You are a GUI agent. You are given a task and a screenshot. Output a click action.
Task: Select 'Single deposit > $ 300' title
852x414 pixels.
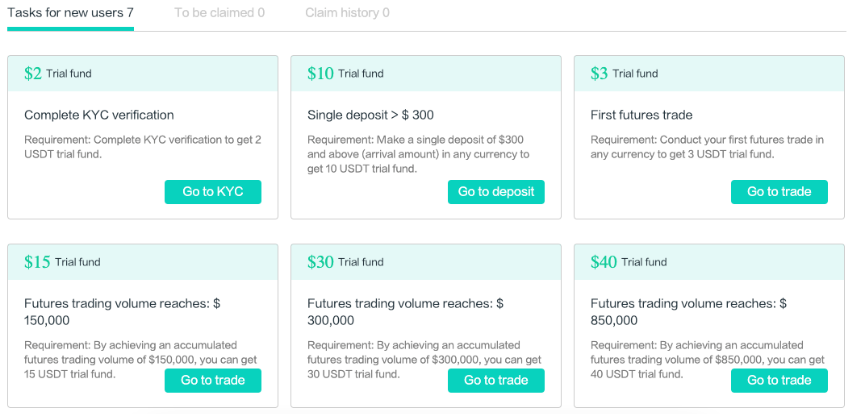point(370,115)
